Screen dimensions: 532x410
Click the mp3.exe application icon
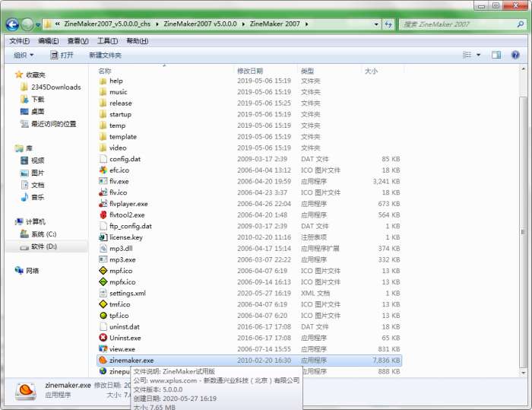pos(103,259)
